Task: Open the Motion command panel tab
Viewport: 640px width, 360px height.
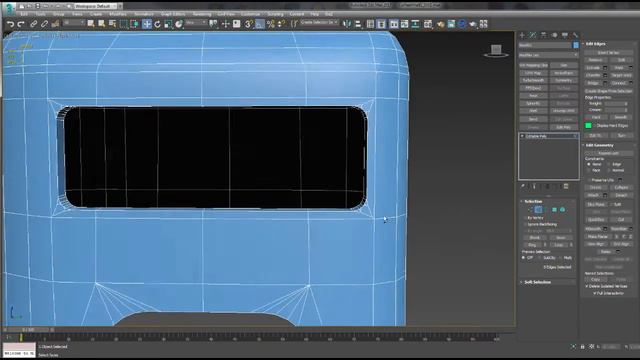Action: [x=554, y=35]
